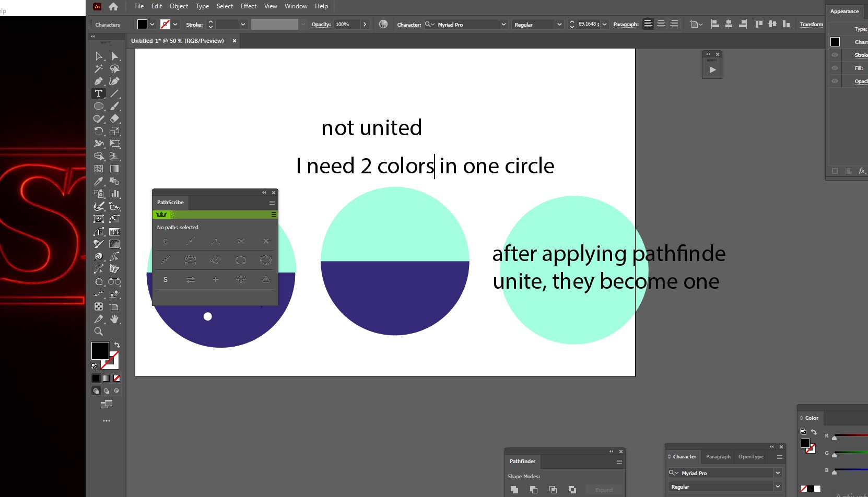Click Intersect shape mode in Pathfinder
This screenshot has height=497, width=868.
click(553, 490)
